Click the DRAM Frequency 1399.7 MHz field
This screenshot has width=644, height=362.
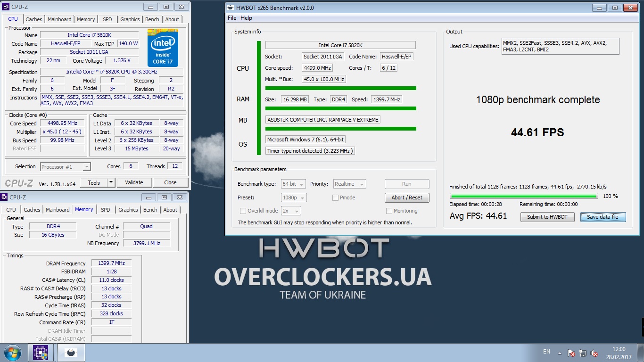click(111, 263)
